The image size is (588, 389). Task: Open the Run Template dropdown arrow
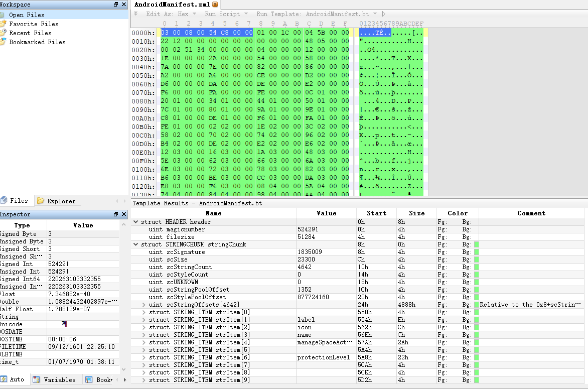point(375,14)
